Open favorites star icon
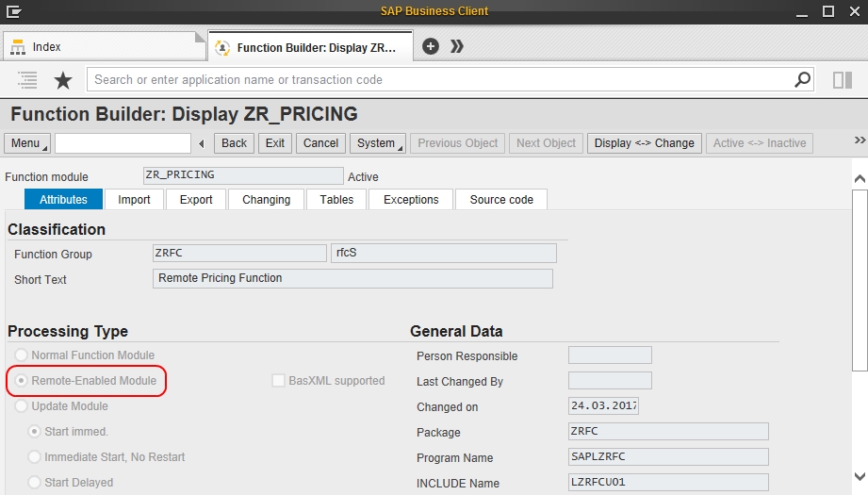The height and width of the screenshot is (495, 868). coord(63,80)
